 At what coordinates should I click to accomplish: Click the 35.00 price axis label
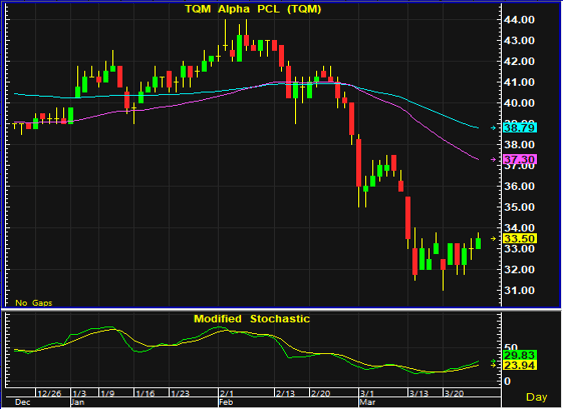[x=519, y=207]
